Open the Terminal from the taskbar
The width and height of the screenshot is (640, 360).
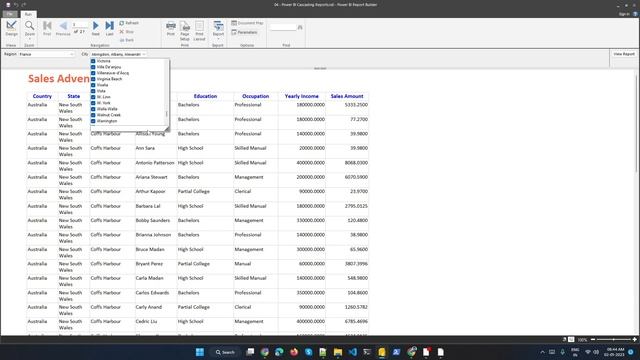coord(367,352)
